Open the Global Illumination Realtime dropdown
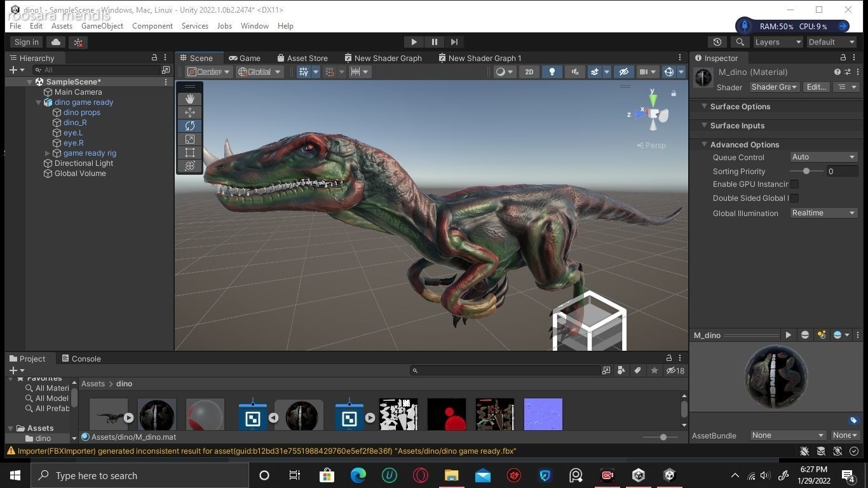Viewport: 868px width, 488px height. [x=824, y=213]
